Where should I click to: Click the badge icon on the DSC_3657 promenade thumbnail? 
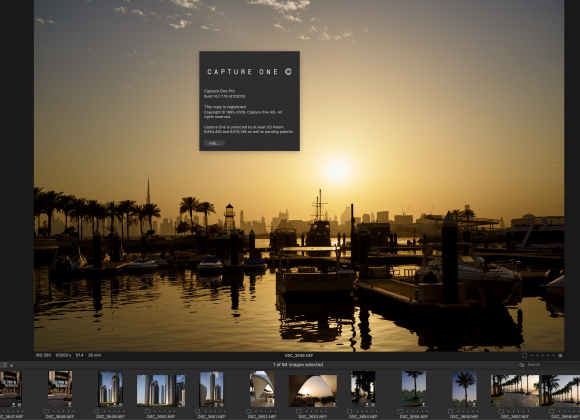click(x=536, y=404)
